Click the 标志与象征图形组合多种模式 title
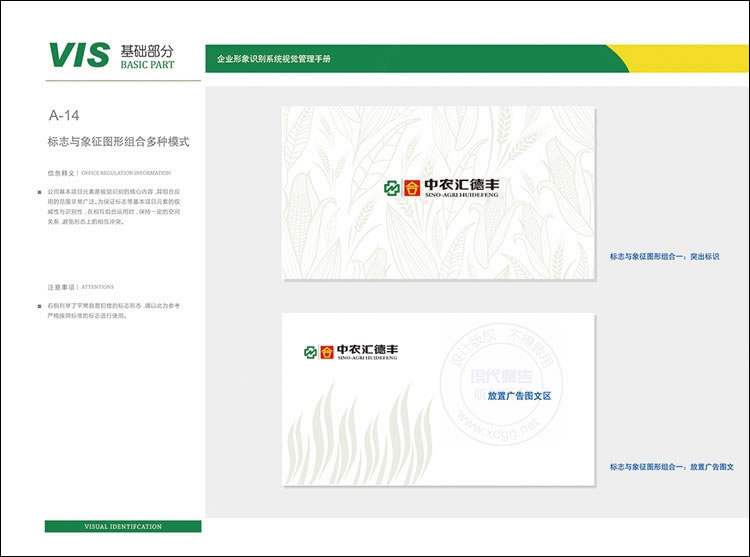The image size is (750, 557). point(118,142)
